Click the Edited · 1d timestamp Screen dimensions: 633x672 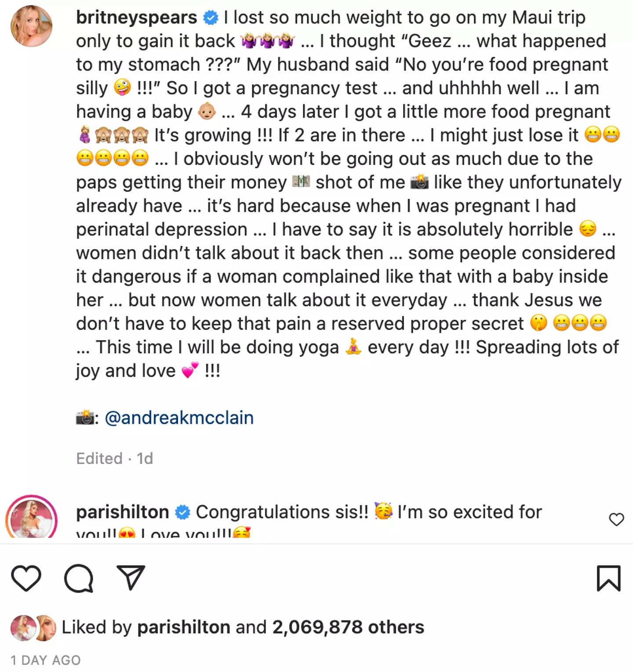pyautogui.click(x=114, y=458)
